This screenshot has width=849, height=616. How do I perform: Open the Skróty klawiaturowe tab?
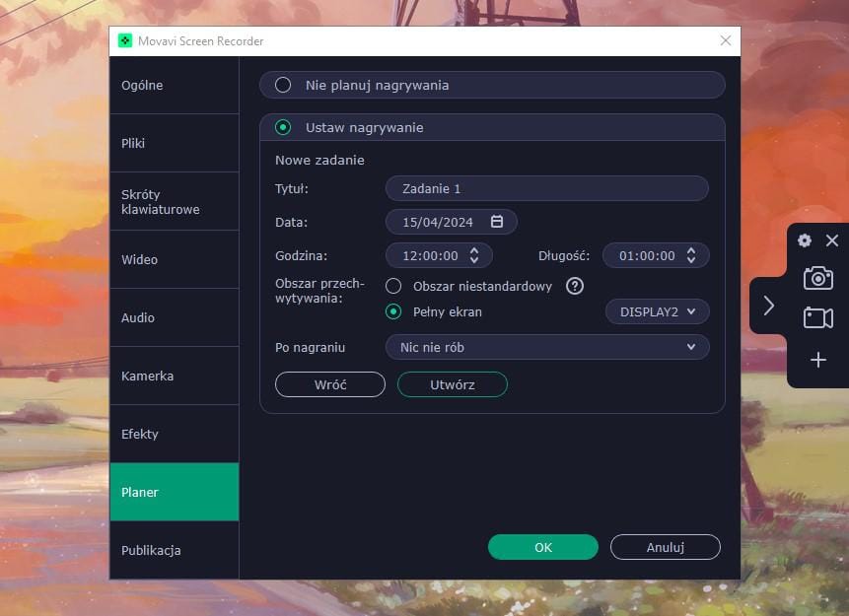point(175,201)
